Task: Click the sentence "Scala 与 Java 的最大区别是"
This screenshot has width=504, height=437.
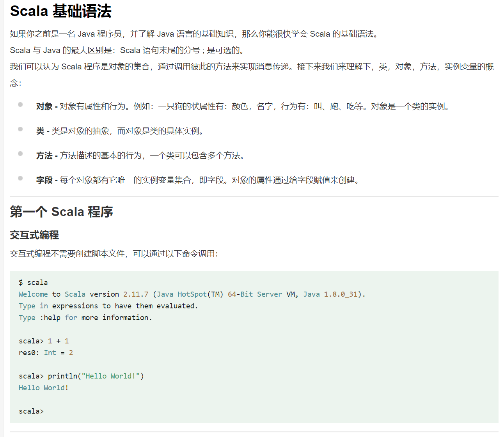Action: (x=127, y=50)
